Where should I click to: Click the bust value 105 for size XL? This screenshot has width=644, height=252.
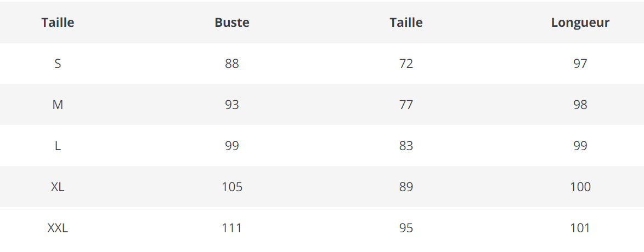coord(231,187)
